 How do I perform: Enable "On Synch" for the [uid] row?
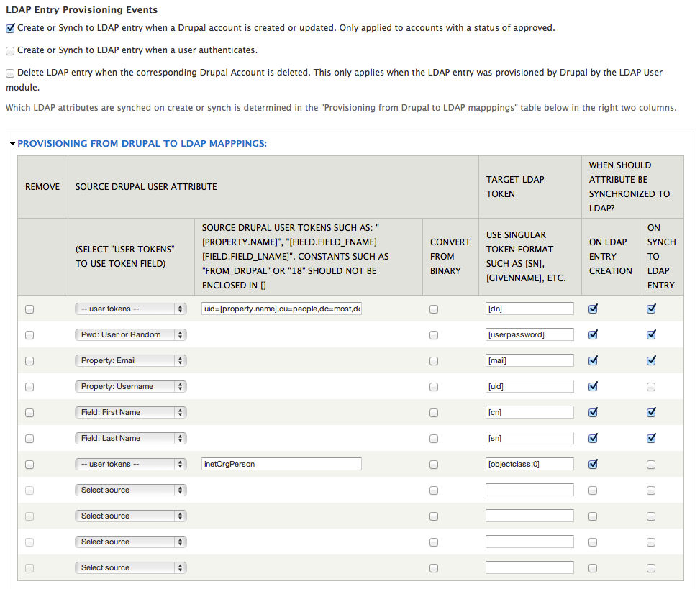click(651, 386)
